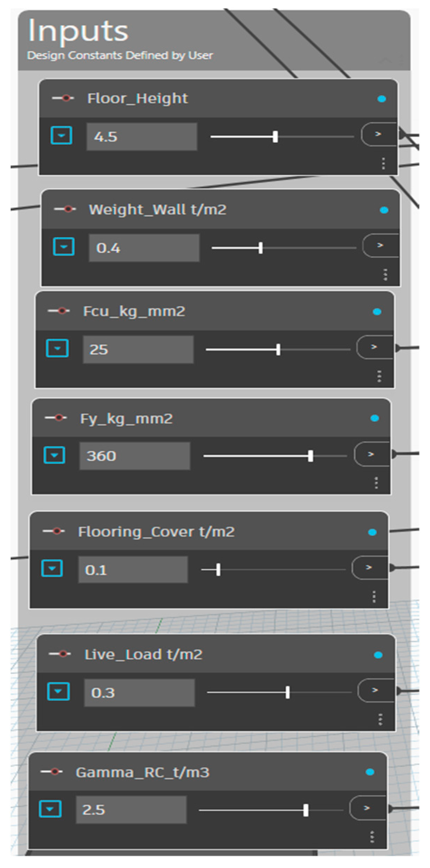Viewport: 430px width, 868px height.
Task: Expand slider settings for Fcu_kg_mm2
Action: coord(57,348)
